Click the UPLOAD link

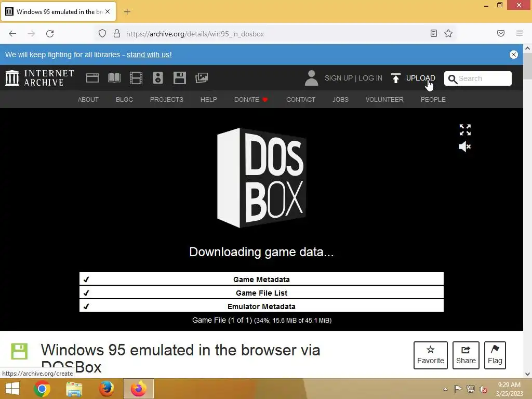(420, 78)
